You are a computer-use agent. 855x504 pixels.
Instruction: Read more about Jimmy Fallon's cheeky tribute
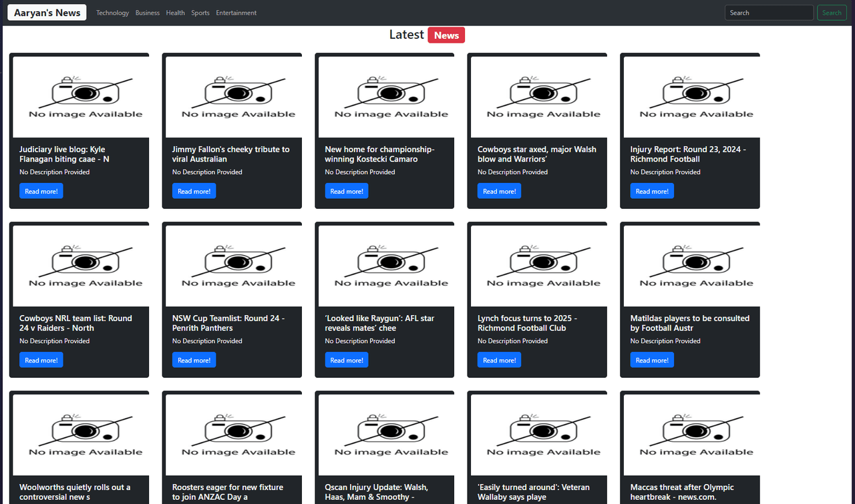[194, 192]
